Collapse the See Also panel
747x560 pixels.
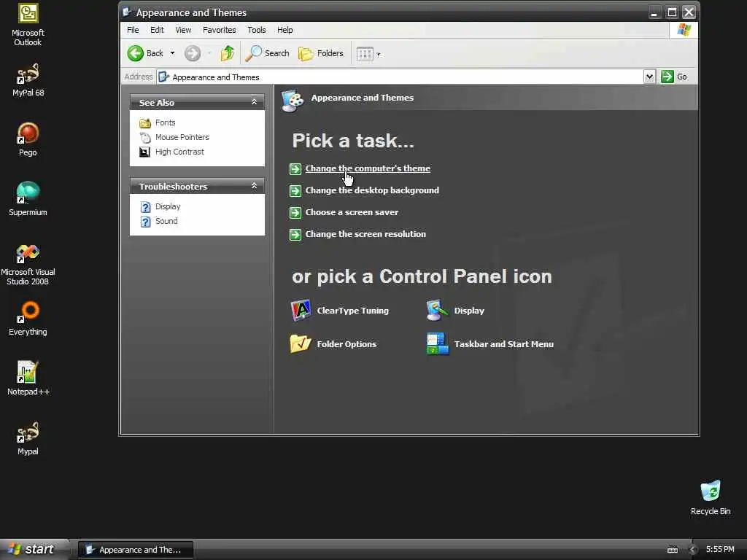254,102
